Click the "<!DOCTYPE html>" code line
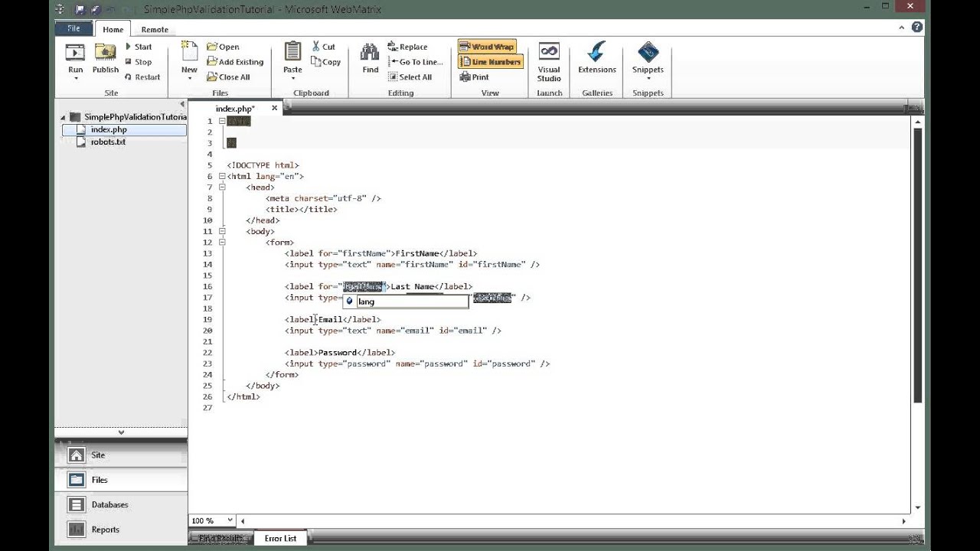 pos(263,165)
